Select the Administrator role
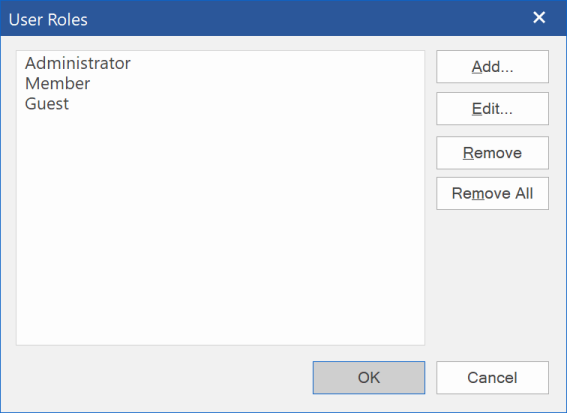This screenshot has height=413, width=567. tap(78, 63)
